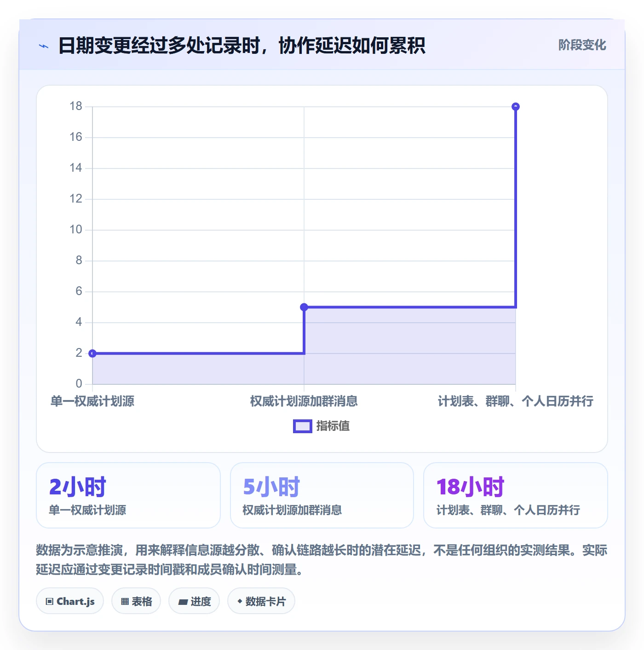Click the data point at value 2

pos(92,354)
